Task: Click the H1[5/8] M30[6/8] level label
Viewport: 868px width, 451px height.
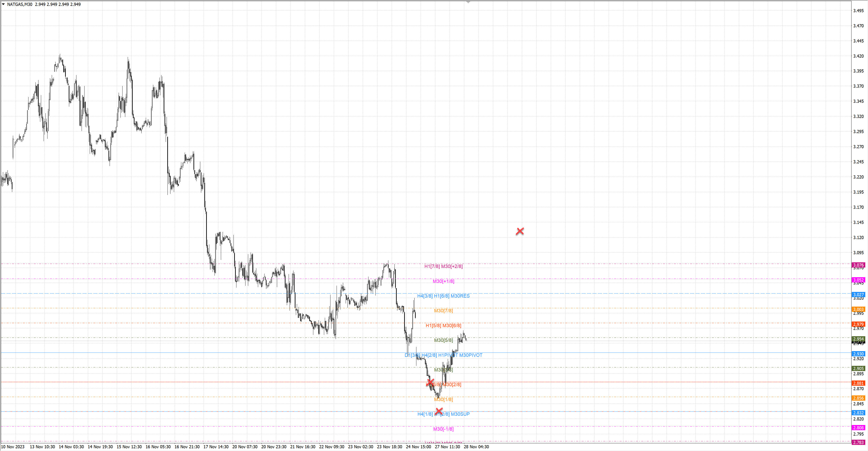Action: click(x=443, y=326)
